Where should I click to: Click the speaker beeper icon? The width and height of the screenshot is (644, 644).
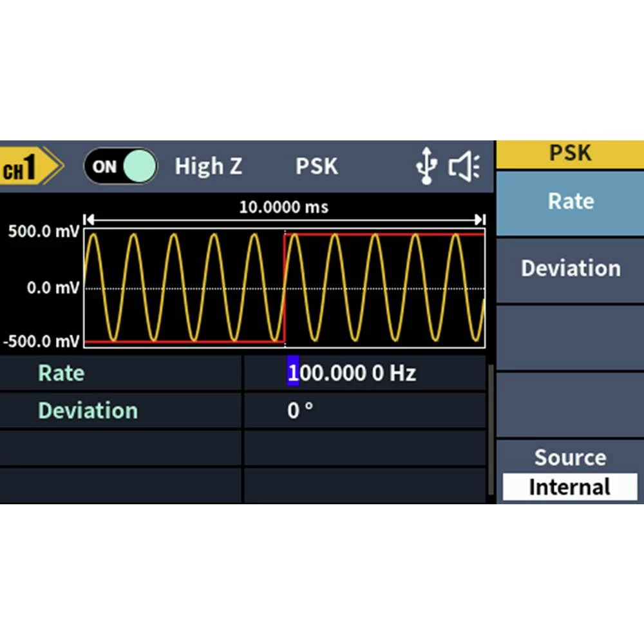[x=464, y=167]
